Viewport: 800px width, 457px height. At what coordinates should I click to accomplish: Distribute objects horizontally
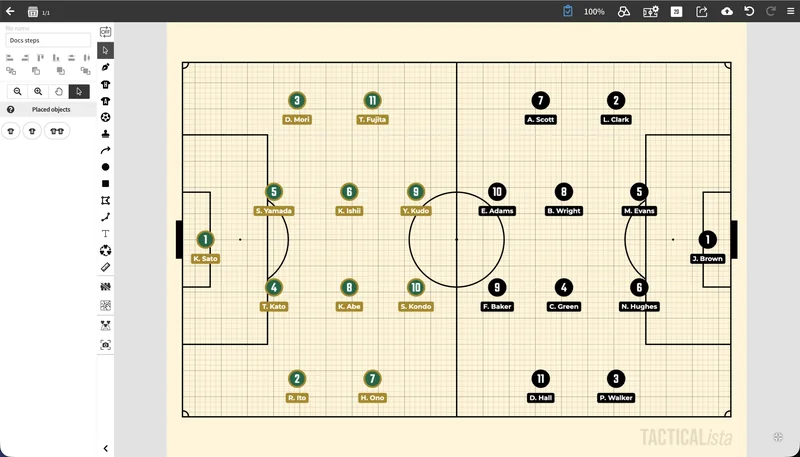pos(87,58)
